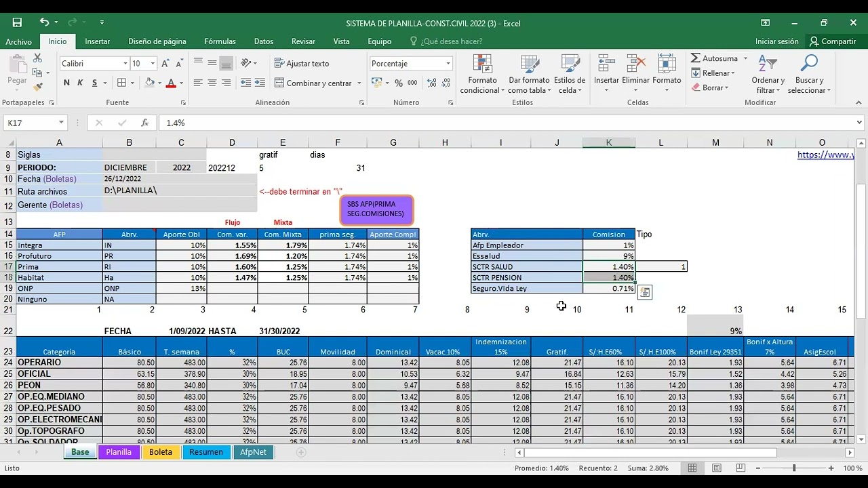Switch to the Boleta sheet tab
This screenshot has height=488, width=868.
click(161, 452)
